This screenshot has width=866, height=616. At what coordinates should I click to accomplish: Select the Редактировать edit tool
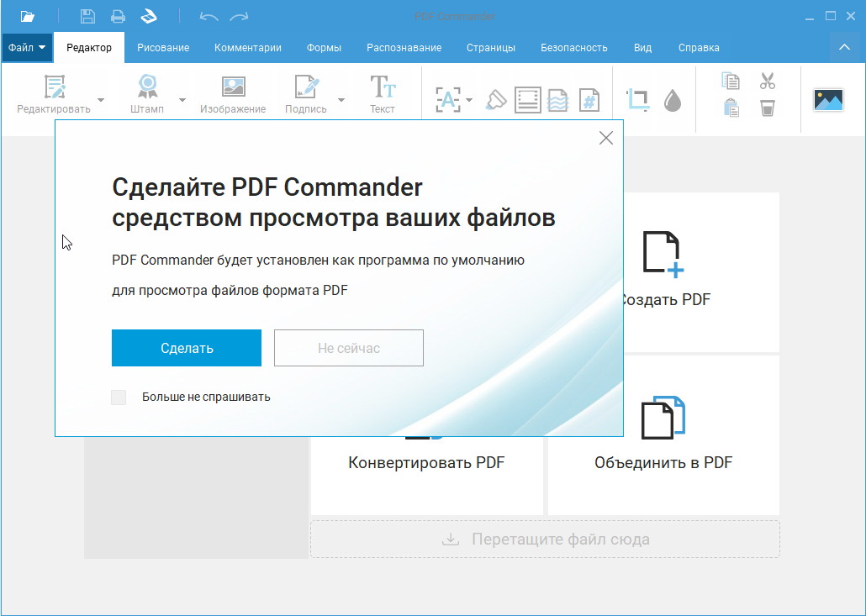(54, 94)
